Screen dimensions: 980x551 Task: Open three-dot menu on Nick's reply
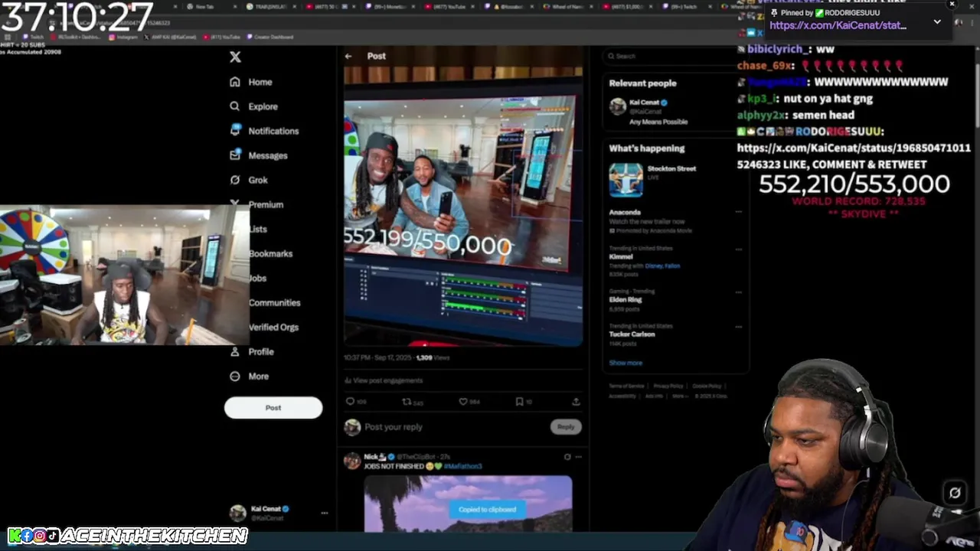coord(578,457)
